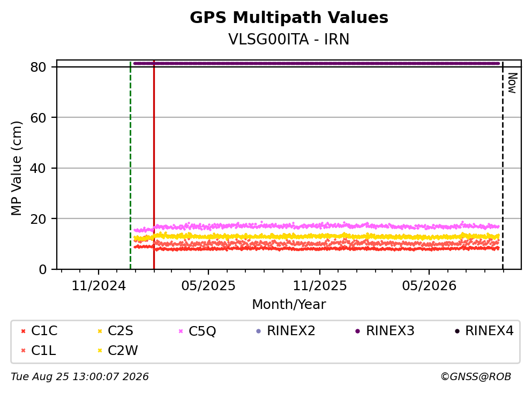The image size is (532, 393).
Task: Select the RINEX3 legend label
Action: (390, 330)
